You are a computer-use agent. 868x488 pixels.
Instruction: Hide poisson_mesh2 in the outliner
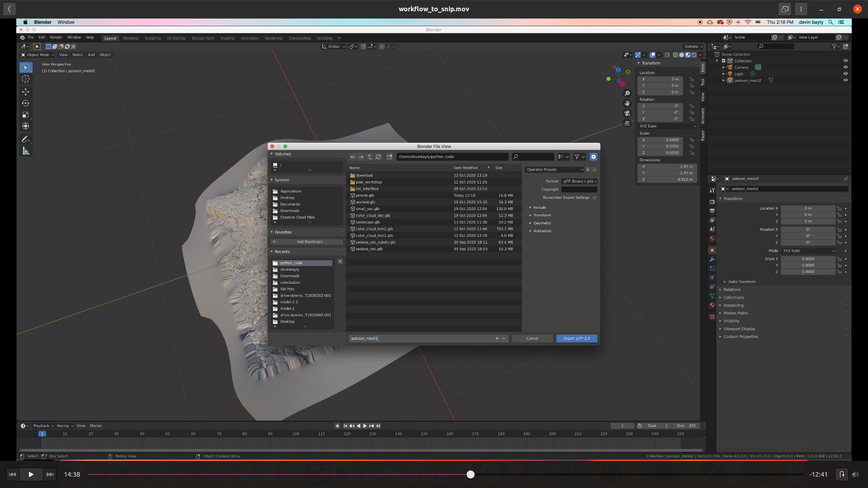845,80
